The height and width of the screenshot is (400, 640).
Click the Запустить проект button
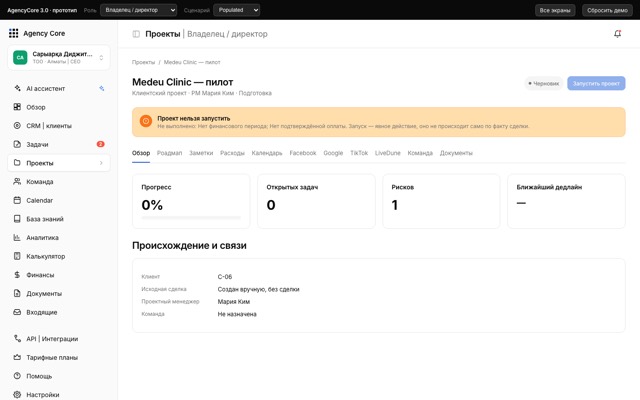[x=596, y=83]
